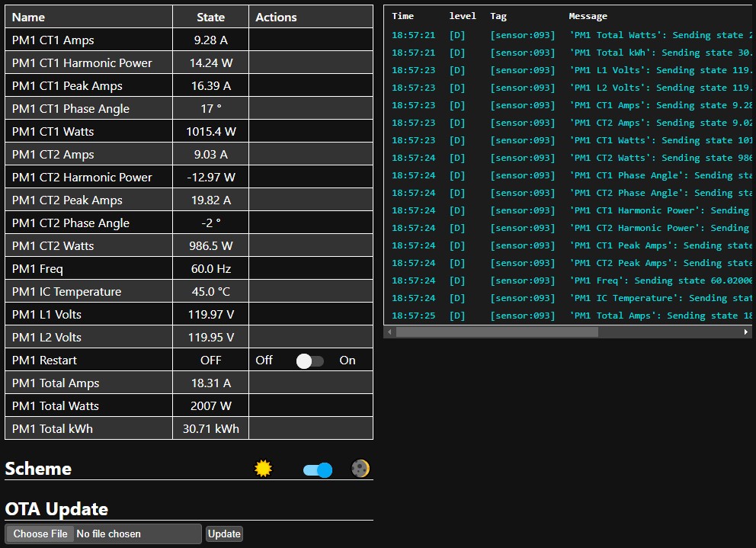Viewport: 756px width, 548px height.
Task: Click the 986.5 W state value
Action: (x=211, y=246)
